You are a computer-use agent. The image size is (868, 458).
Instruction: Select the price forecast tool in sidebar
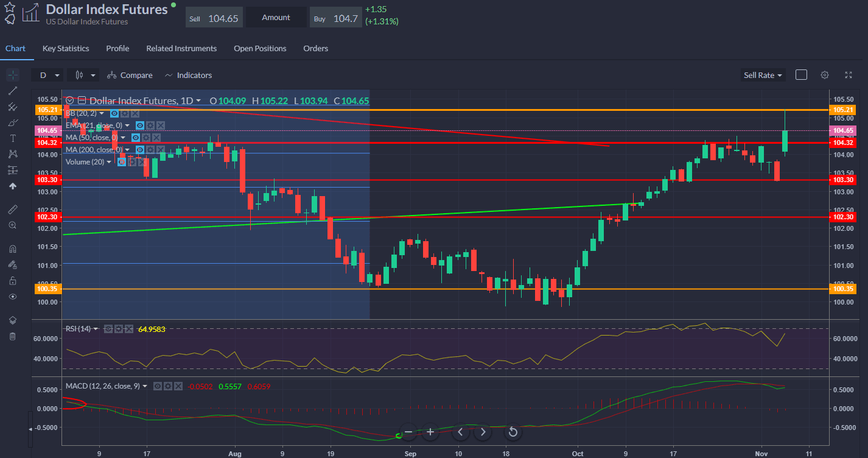coord(13,170)
